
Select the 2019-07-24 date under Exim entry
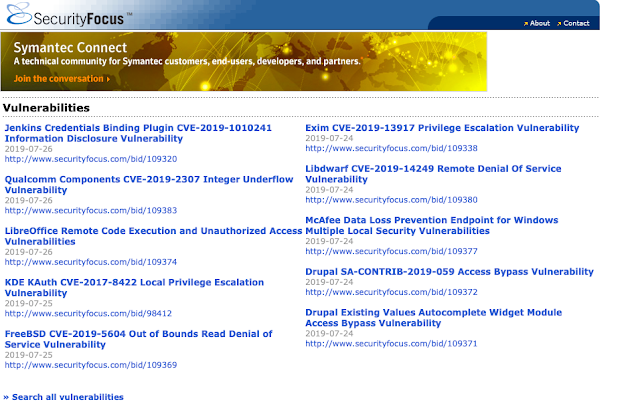point(329,138)
